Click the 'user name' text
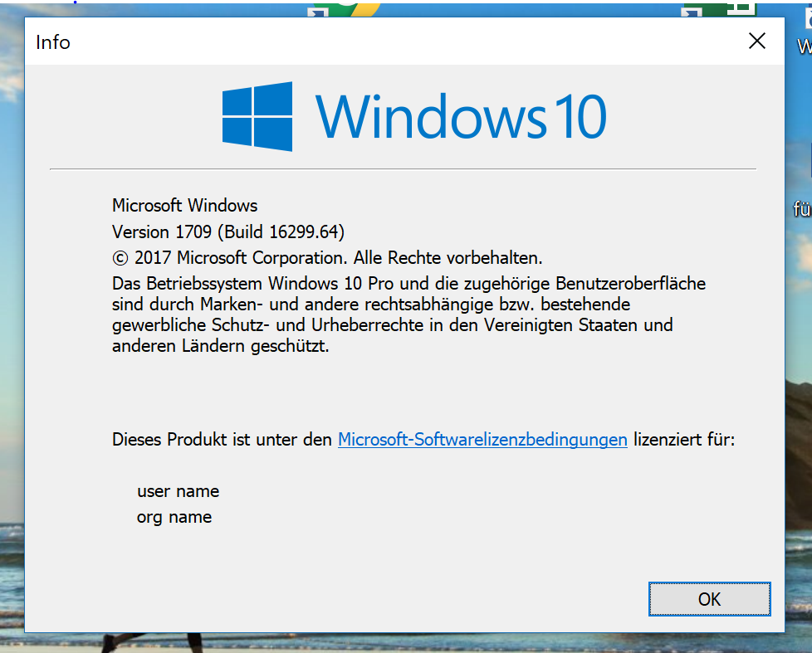812x653 pixels. (179, 491)
